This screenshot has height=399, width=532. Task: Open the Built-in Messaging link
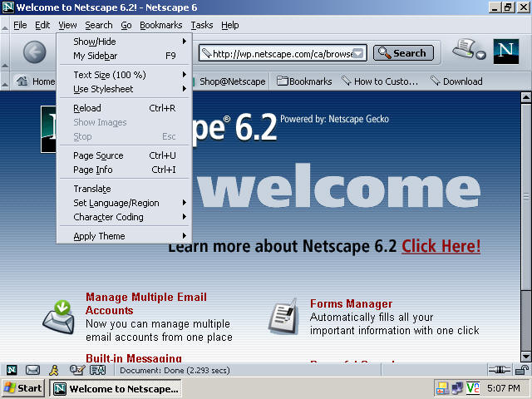coord(134,358)
